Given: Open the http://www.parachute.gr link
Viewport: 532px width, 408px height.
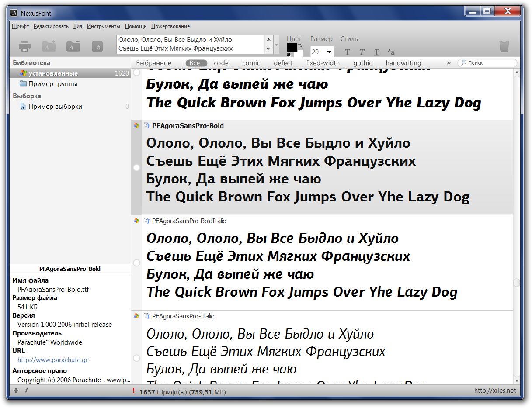Looking at the screenshot, I should [x=52, y=360].
